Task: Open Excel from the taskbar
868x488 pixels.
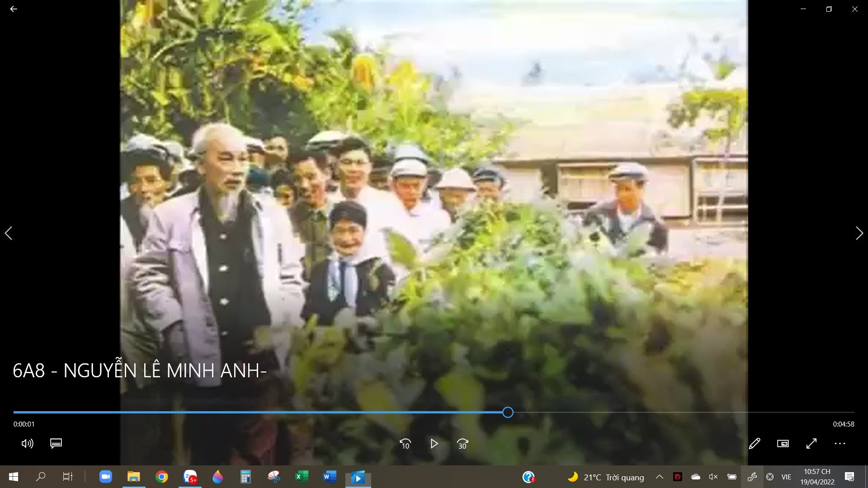Action: point(302,477)
